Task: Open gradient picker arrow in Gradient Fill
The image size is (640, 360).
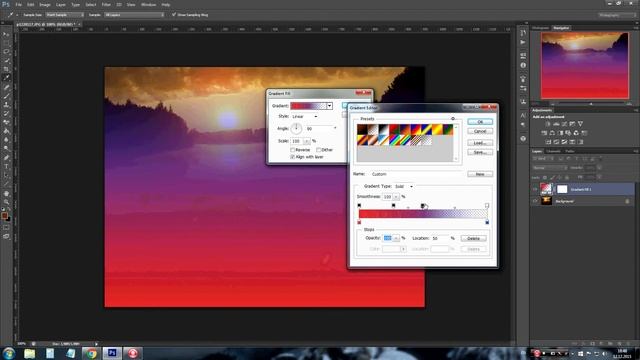Action: click(x=329, y=106)
